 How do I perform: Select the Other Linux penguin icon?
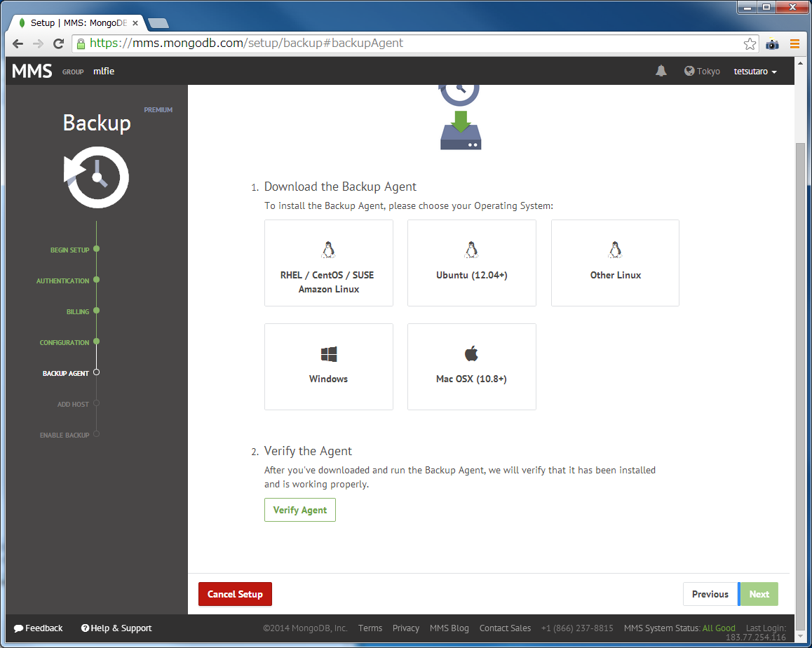pos(614,248)
